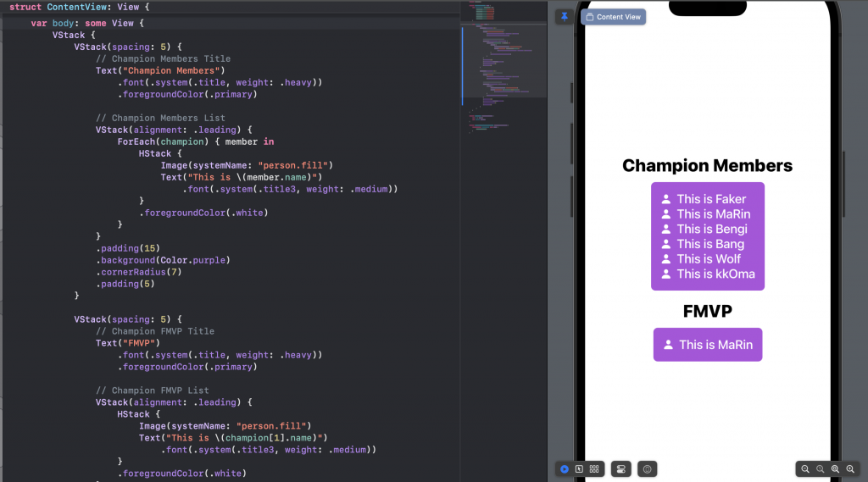Image resolution: width=868 pixels, height=482 pixels.
Task: Click 'This is Wolf' text in the preview
Action: click(x=709, y=259)
